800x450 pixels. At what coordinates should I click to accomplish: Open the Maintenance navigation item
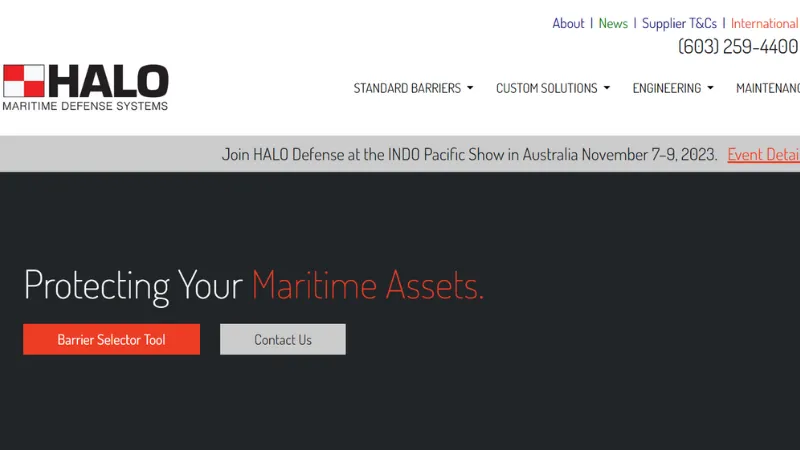point(768,88)
